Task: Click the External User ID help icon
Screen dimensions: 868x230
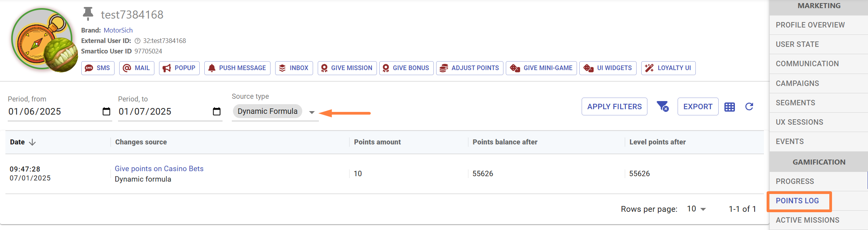Action: pyautogui.click(x=137, y=41)
